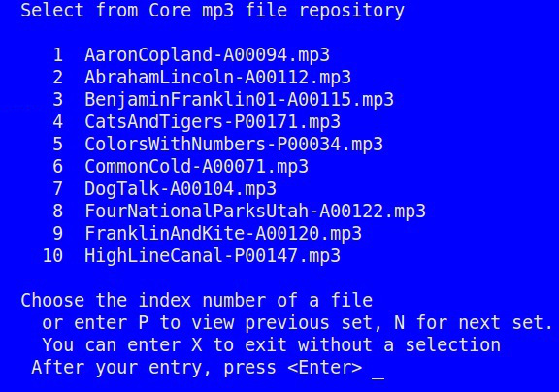Viewport: 559px width, 392px height.
Task: Select FranklinAndKite-A00120.mp3 entry
Action: pos(223,234)
